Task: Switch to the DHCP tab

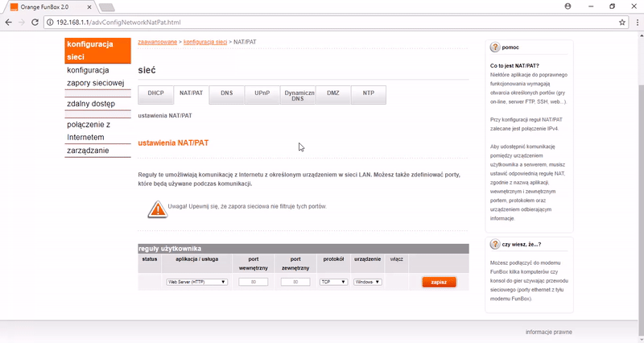Action: click(x=155, y=94)
